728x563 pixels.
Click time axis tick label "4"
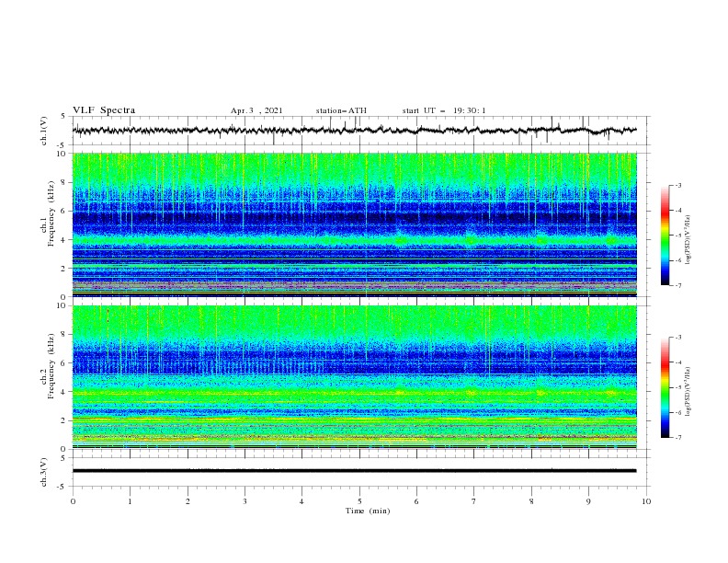coord(301,501)
